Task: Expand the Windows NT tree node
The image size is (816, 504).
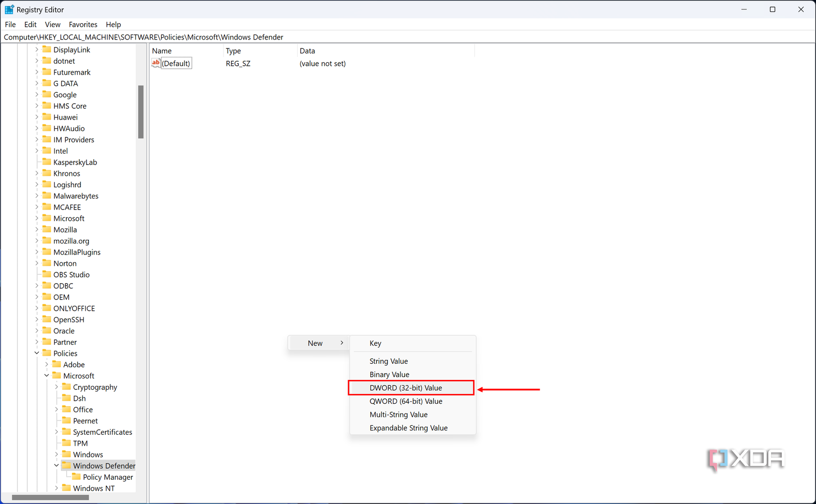Action: (56, 488)
